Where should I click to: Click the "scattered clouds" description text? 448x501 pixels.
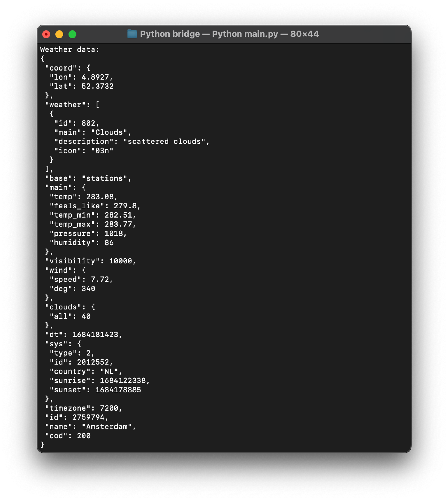(x=164, y=142)
